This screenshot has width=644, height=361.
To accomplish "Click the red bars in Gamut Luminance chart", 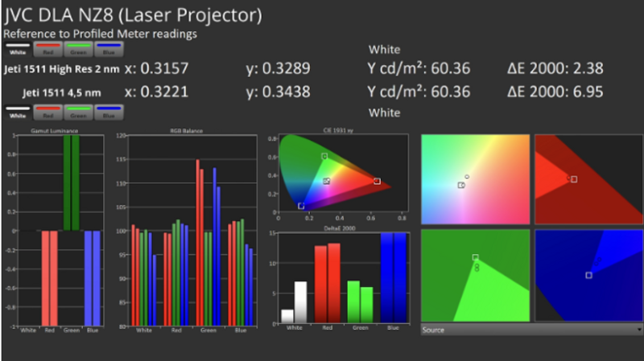I will [x=50, y=278].
